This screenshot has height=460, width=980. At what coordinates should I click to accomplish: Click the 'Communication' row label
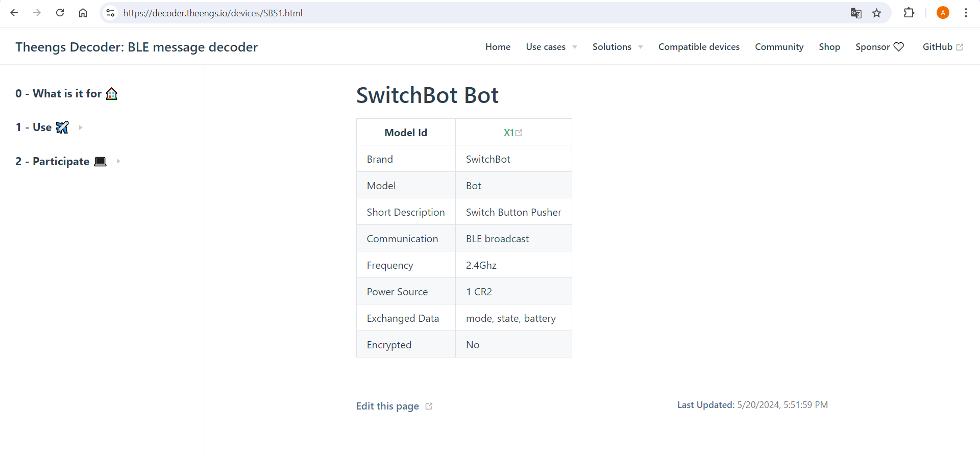[x=402, y=239]
